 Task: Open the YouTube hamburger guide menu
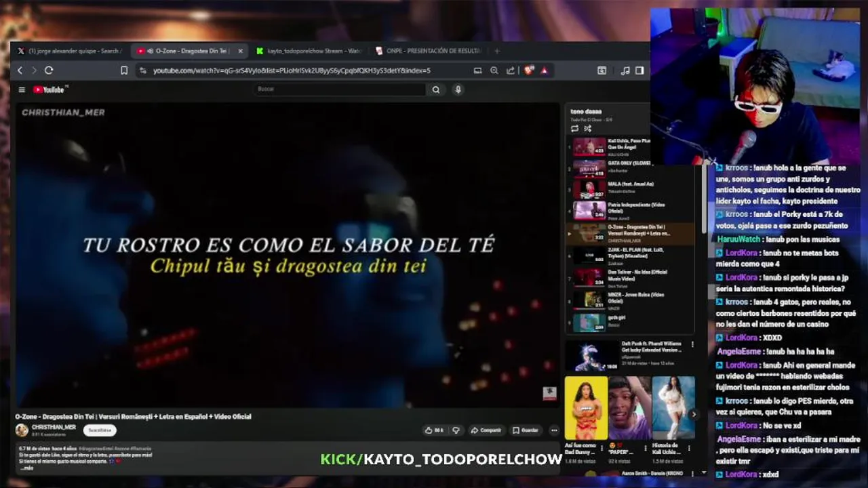22,89
